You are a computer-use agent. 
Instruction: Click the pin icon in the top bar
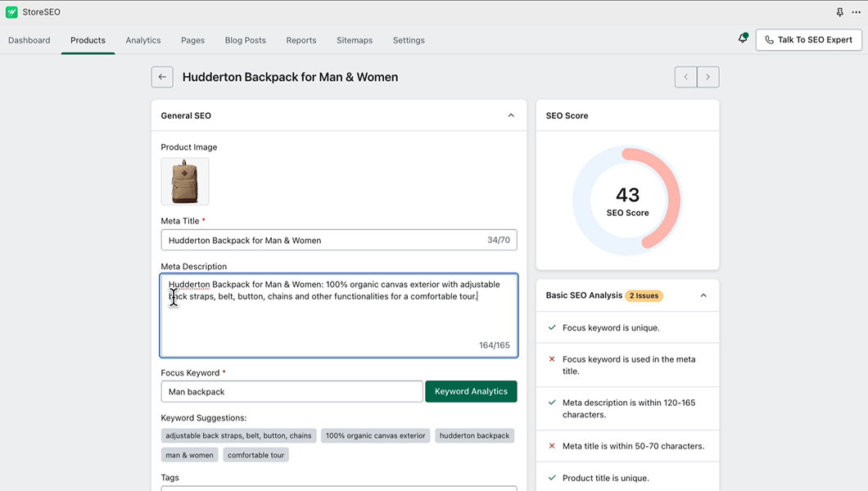(839, 12)
